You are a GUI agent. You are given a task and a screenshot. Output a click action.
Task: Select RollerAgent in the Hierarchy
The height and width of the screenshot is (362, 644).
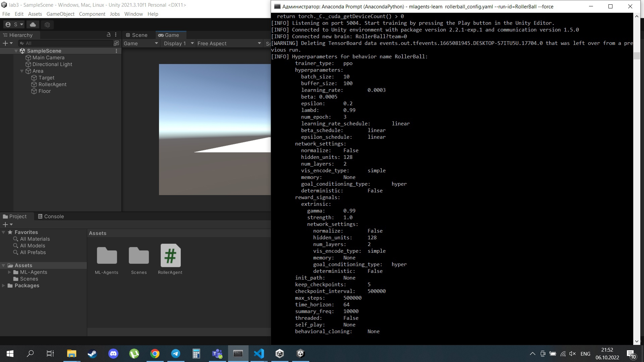[52, 84]
